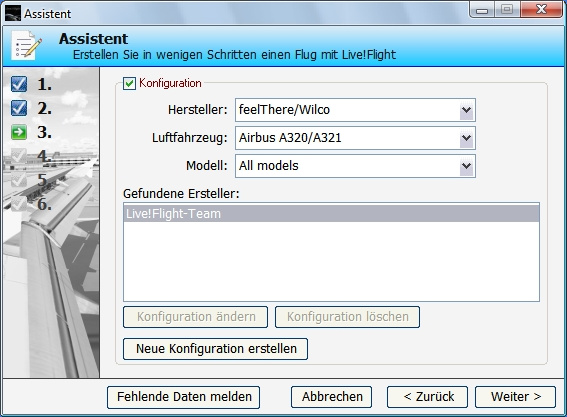The image size is (567, 417).
Task: Click the step 1 checkmark icon
Action: pyautogui.click(x=19, y=84)
